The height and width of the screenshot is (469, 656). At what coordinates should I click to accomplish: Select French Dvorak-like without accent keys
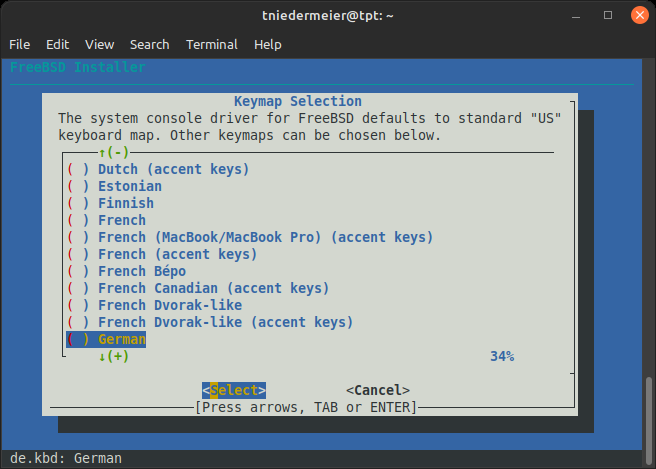pos(154,305)
